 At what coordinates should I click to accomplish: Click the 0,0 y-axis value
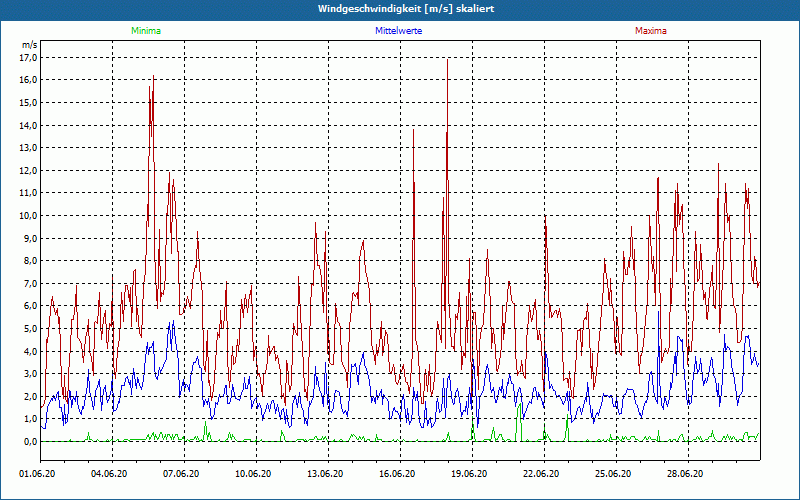pyautogui.click(x=31, y=441)
